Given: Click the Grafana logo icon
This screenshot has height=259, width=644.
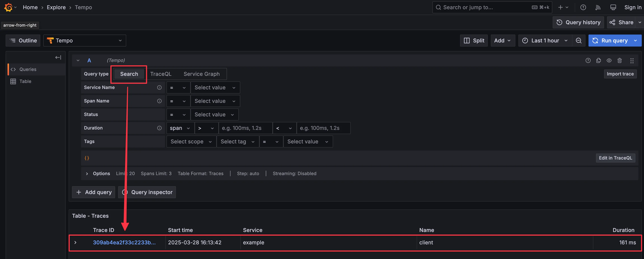Looking at the screenshot, I should 8,7.
